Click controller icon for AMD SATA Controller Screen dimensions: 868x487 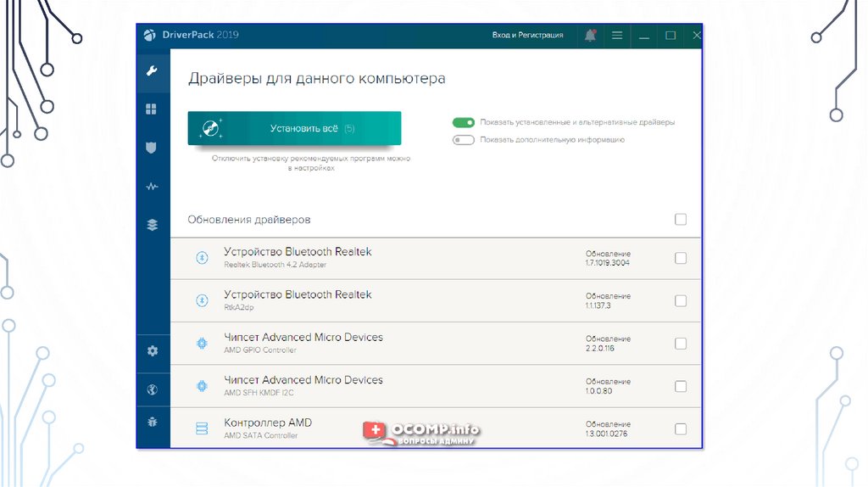coord(202,428)
